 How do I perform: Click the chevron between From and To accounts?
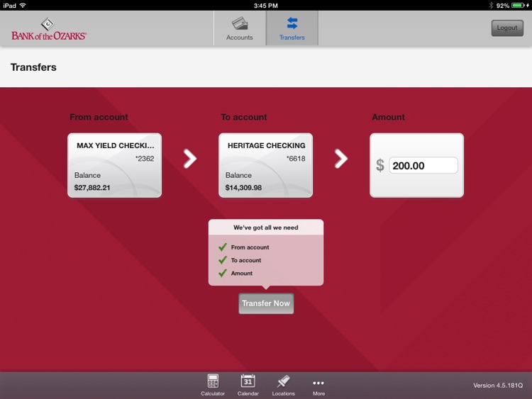(190, 159)
